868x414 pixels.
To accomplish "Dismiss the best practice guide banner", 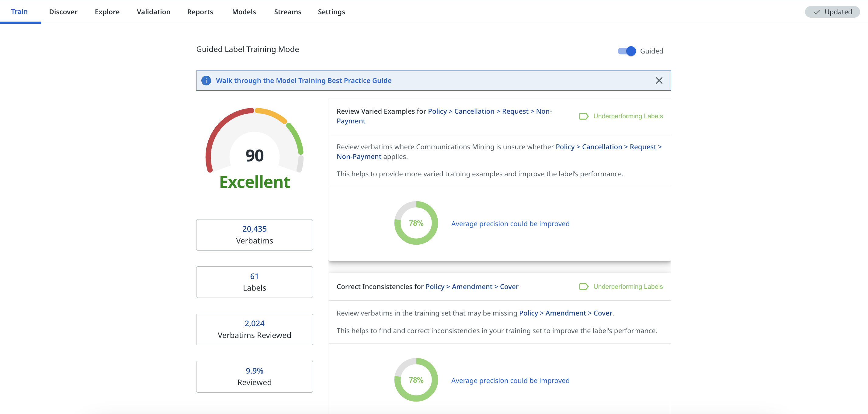I will 659,81.
